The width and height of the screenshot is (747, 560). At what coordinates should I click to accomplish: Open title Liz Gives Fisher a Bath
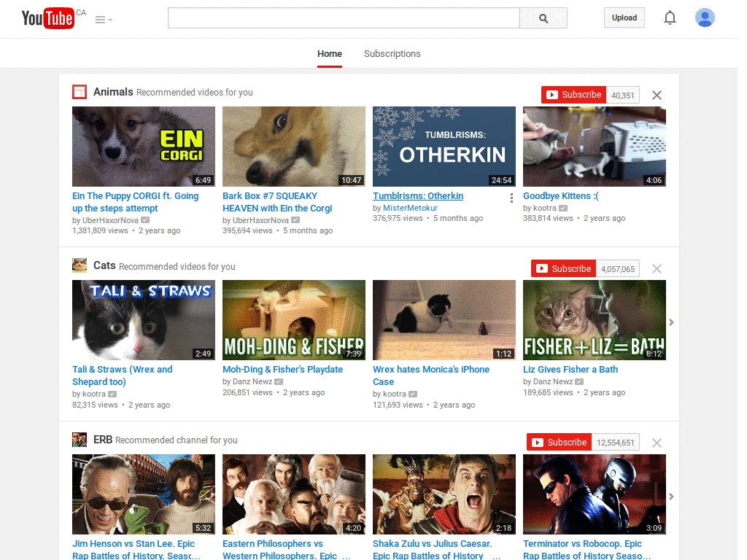(570, 369)
